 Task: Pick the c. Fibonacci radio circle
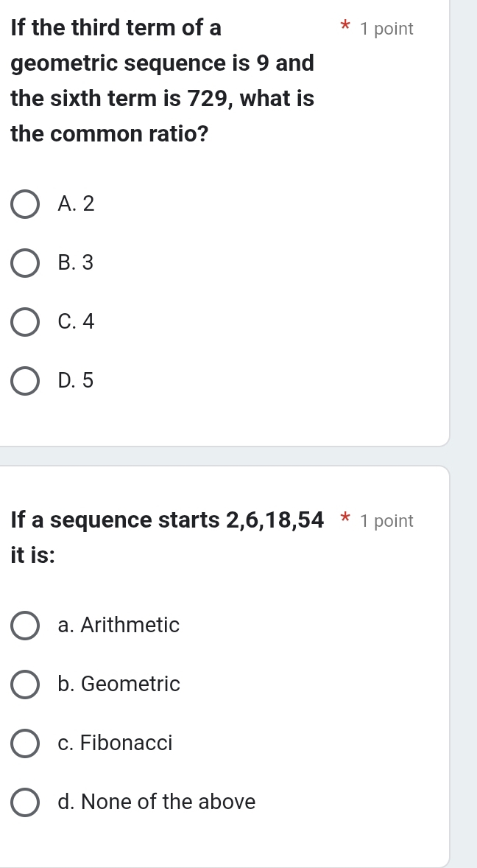coord(26,744)
